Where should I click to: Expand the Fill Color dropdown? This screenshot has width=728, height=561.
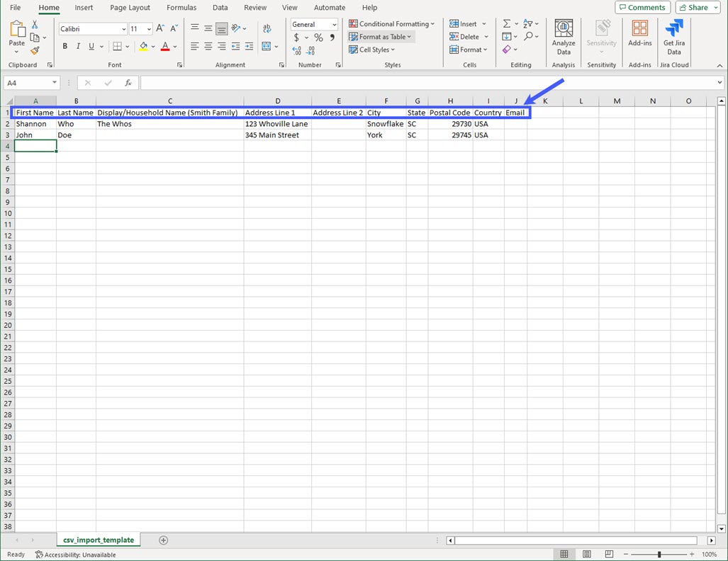153,45
